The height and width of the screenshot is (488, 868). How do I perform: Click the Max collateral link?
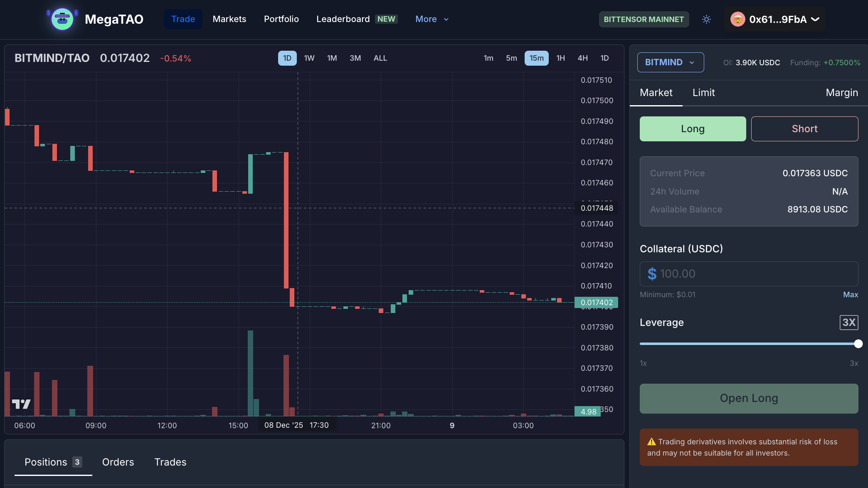tap(850, 295)
